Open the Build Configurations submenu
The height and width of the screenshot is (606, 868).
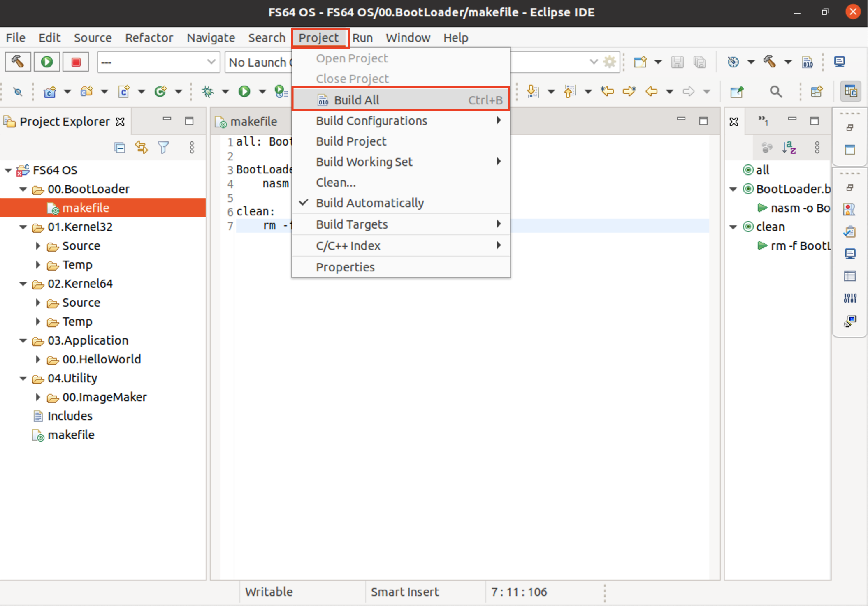pyautogui.click(x=371, y=120)
